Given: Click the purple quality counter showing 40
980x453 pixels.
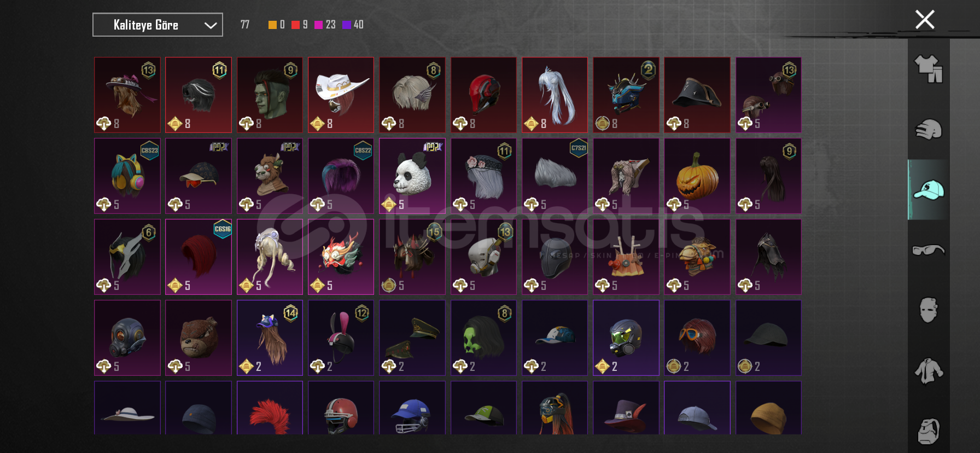Looking at the screenshot, I should [353, 25].
